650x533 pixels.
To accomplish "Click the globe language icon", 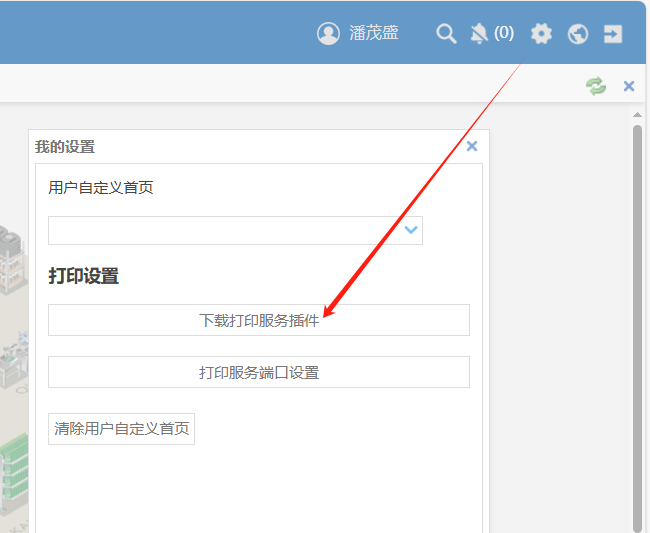I will tap(578, 34).
